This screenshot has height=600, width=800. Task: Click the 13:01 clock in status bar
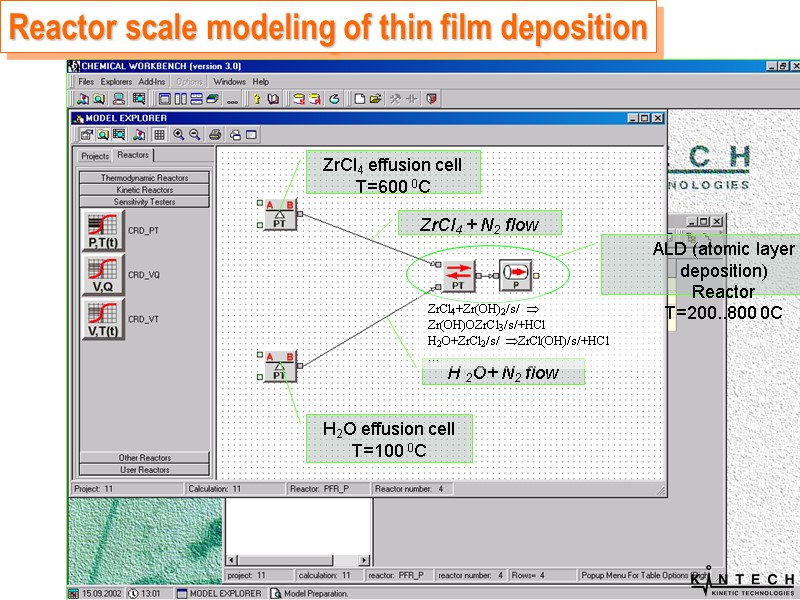(144, 593)
